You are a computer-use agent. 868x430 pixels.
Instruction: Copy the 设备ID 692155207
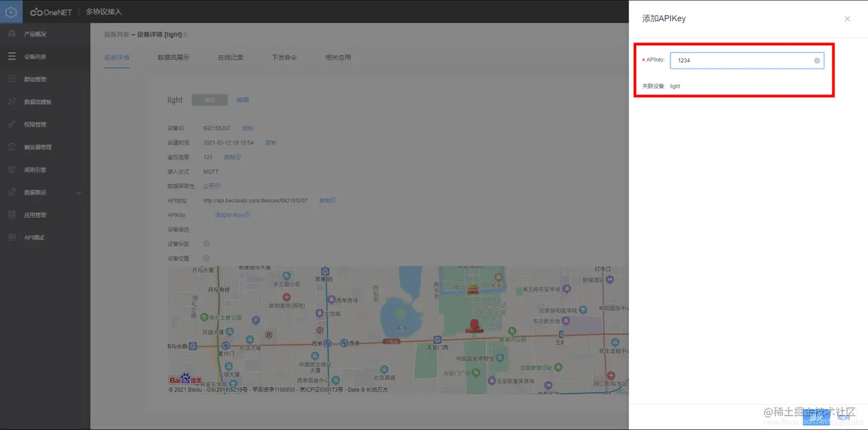coord(247,128)
